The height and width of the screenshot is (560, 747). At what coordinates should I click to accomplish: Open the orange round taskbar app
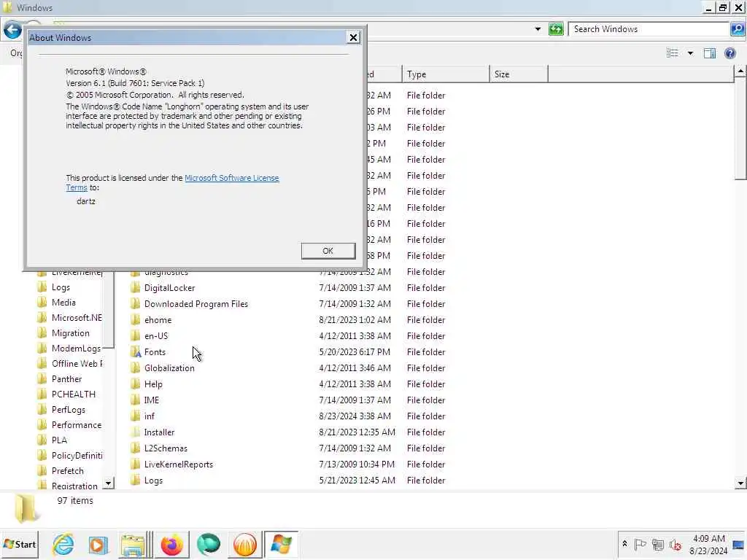(245, 545)
